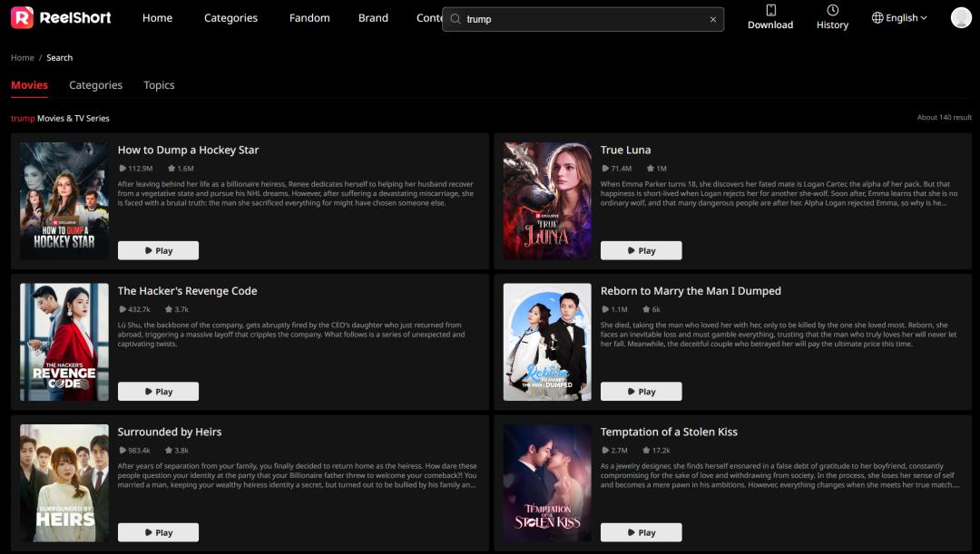Click the 17.2k favorites star icon
The width and height of the screenshot is (980, 554).
(x=646, y=451)
